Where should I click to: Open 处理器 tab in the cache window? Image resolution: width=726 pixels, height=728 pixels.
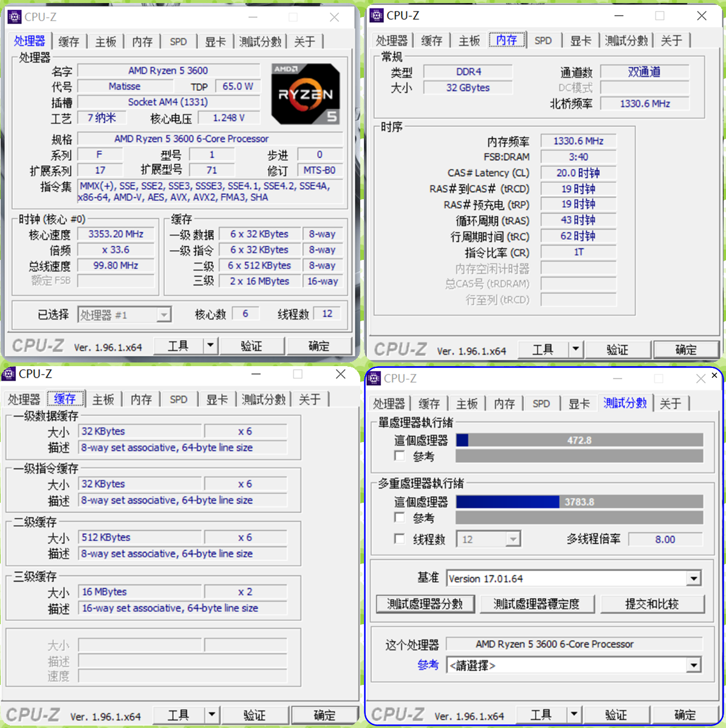point(24,400)
